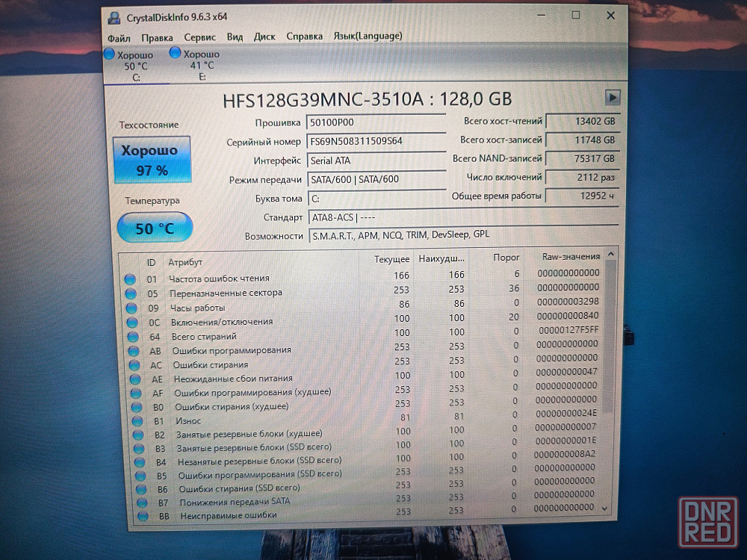747x560 pixels.
Task: Click the drive letter field C:
Action: pos(376,199)
